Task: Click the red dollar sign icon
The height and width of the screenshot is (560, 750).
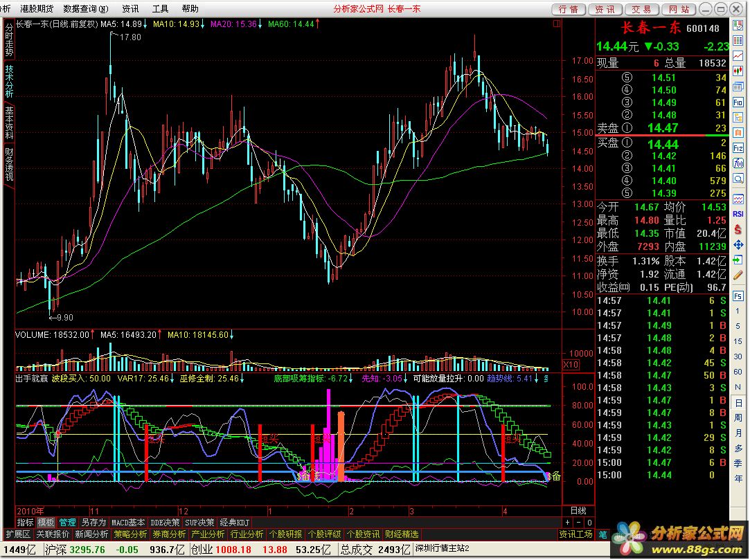Action: coord(738,229)
